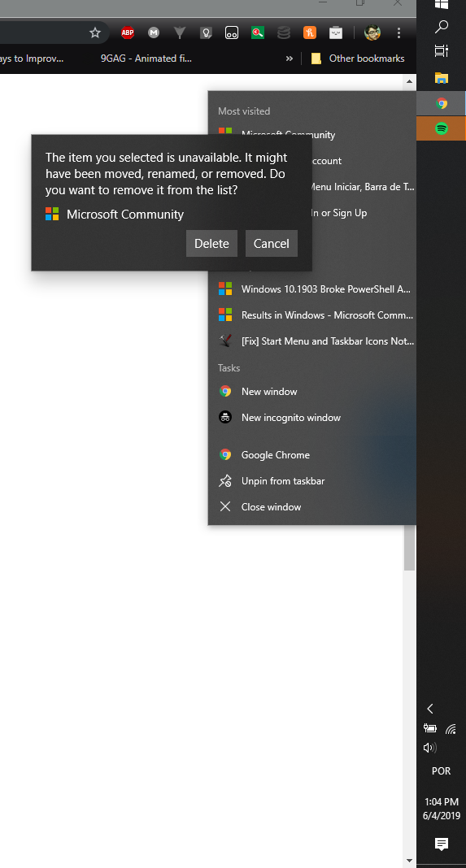Viewport: 466px width, 868px height.
Task: Click Cancel in the unavailable item dialog
Action: (272, 244)
